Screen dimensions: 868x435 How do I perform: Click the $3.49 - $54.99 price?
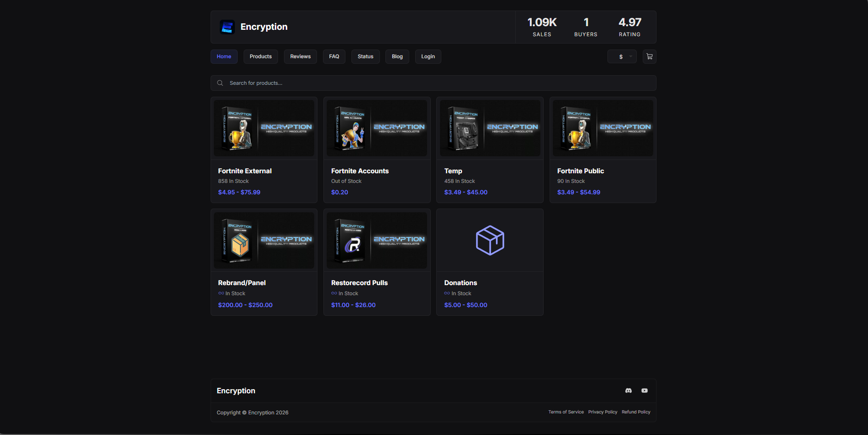[579, 192]
